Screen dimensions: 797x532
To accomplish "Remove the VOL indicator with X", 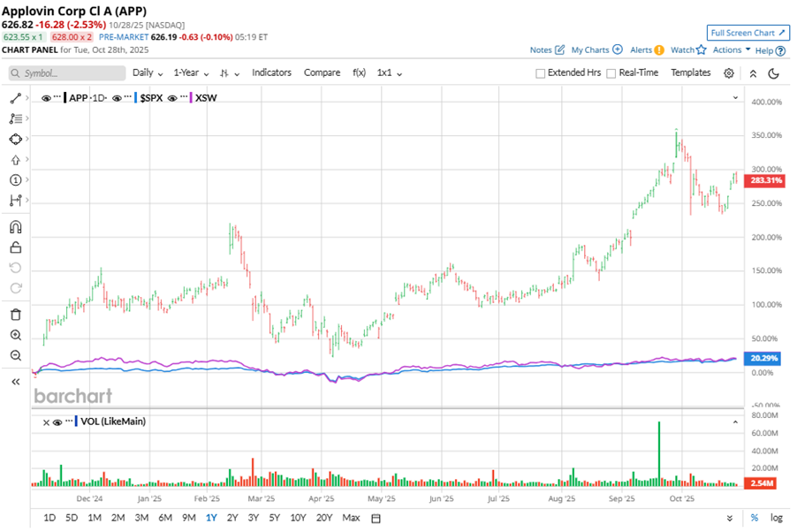I will [46, 422].
